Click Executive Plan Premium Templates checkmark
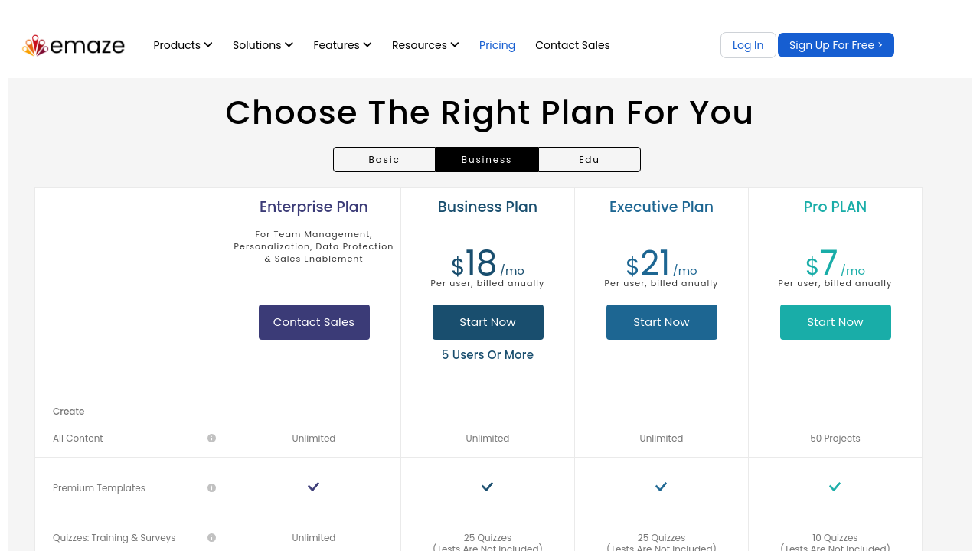 click(661, 487)
